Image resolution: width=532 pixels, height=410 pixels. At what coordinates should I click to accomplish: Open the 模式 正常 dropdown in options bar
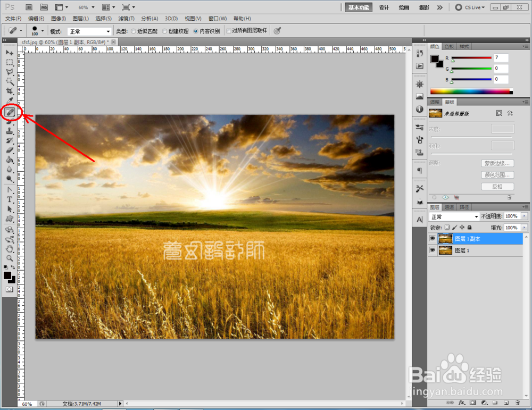point(89,31)
